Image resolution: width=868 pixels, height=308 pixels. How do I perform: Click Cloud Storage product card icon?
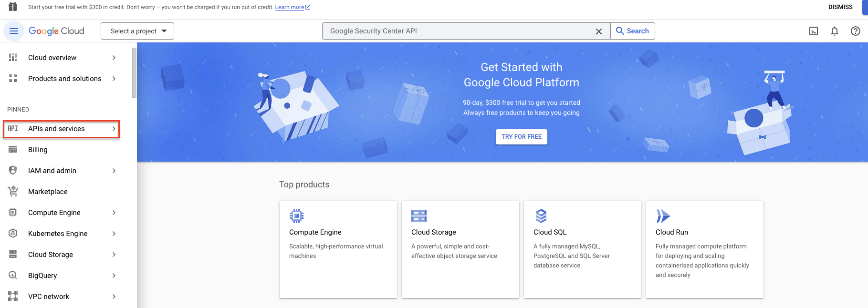tap(419, 216)
